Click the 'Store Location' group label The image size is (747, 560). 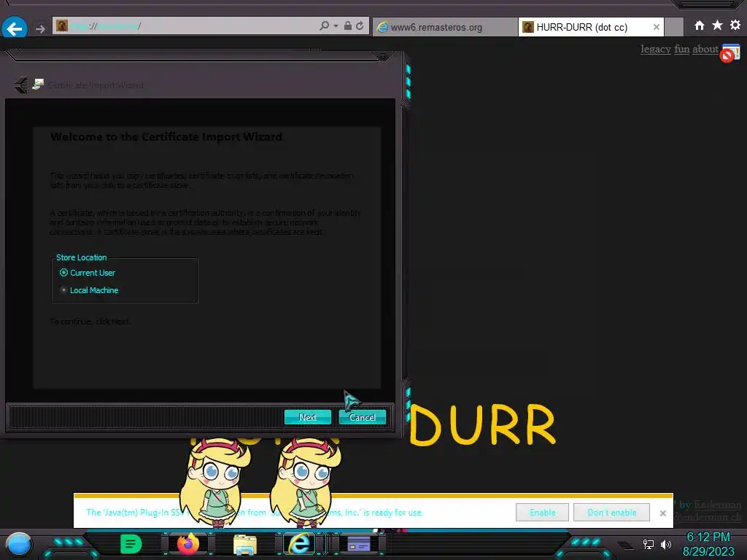[x=82, y=257]
